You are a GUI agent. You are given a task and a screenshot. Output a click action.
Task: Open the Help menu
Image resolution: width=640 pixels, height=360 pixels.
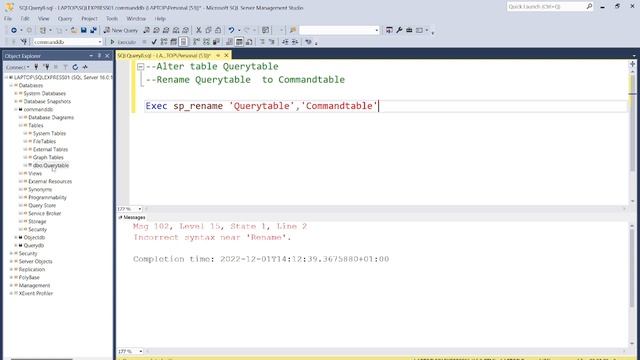(160, 18)
